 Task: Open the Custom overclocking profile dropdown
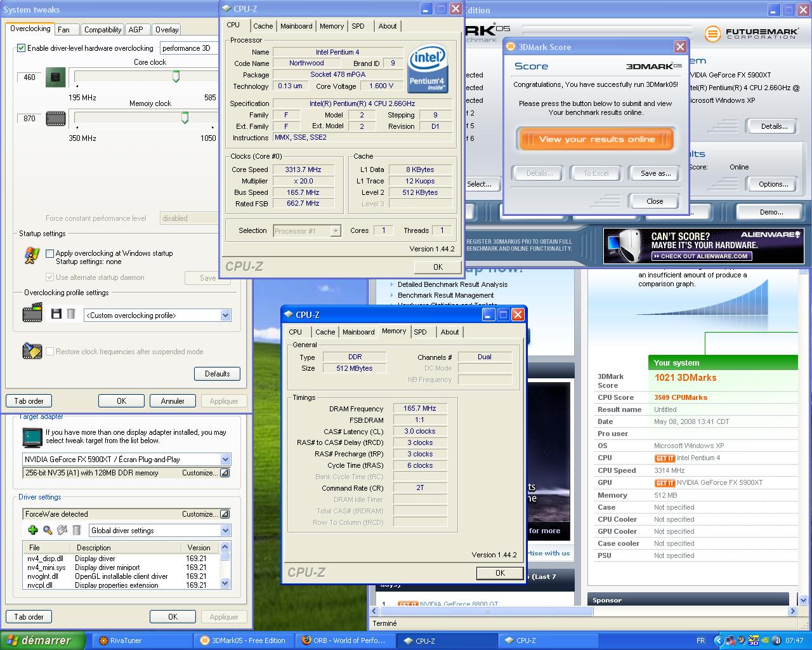coord(157,315)
